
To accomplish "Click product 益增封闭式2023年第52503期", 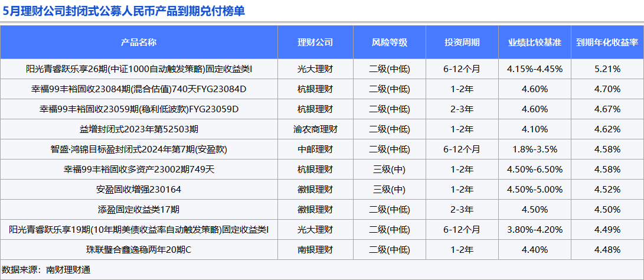I will 139,129.
